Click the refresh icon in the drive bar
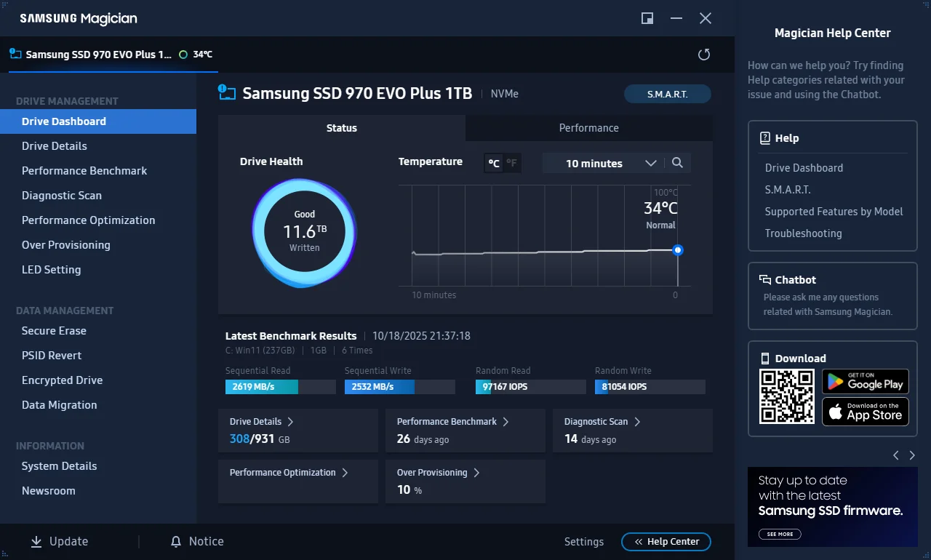This screenshot has width=931, height=560. (x=703, y=55)
